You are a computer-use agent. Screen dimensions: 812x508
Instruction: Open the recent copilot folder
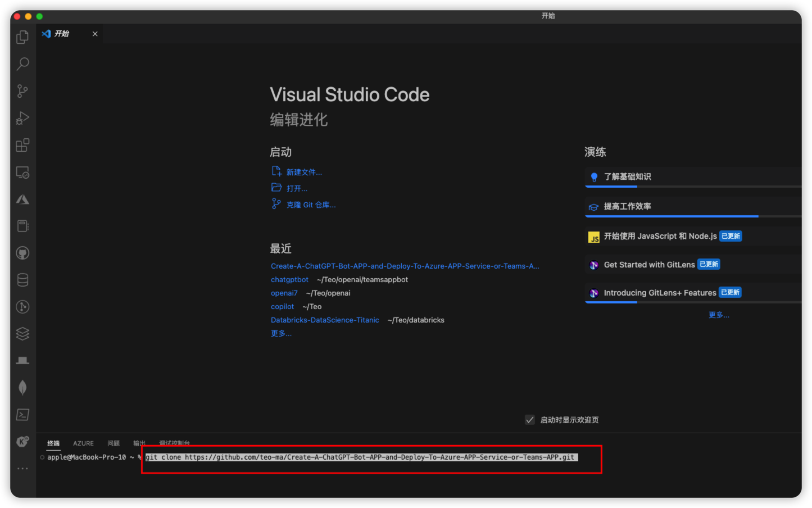[282, 306]
